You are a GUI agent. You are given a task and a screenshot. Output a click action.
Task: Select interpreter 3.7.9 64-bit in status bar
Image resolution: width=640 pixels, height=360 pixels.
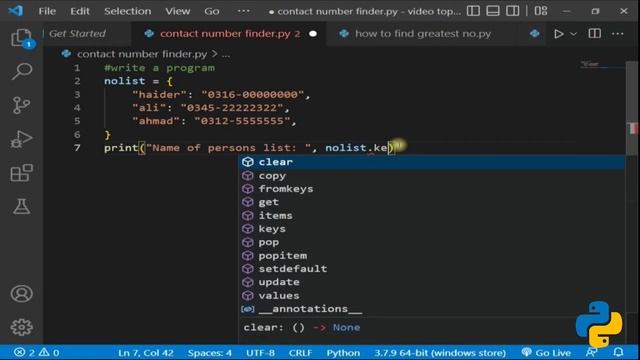pyautogui.click(x=440, y=353)
